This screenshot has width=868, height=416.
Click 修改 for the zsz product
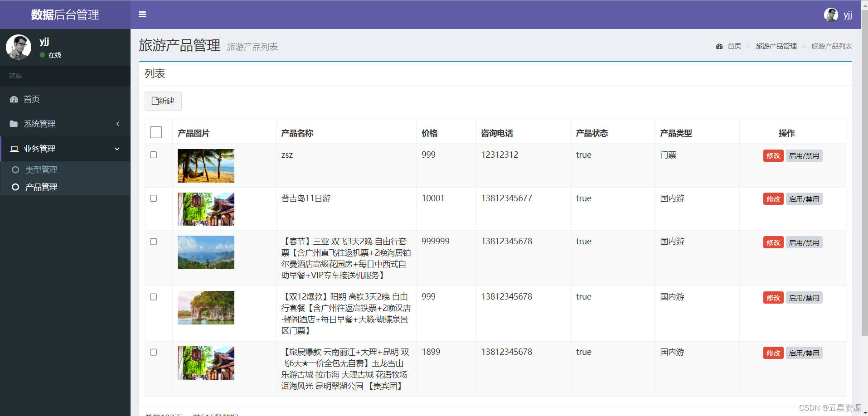click(x=773, y=156)
